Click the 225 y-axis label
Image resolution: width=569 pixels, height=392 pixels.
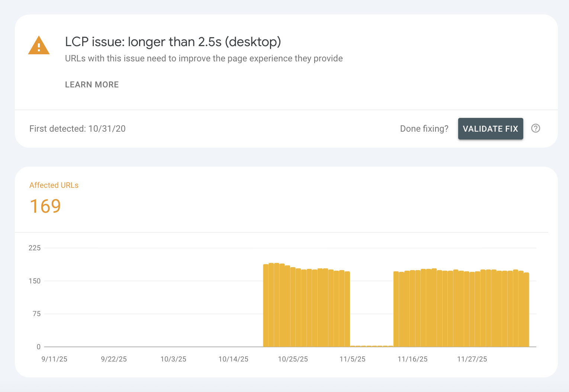coord(35,248)
